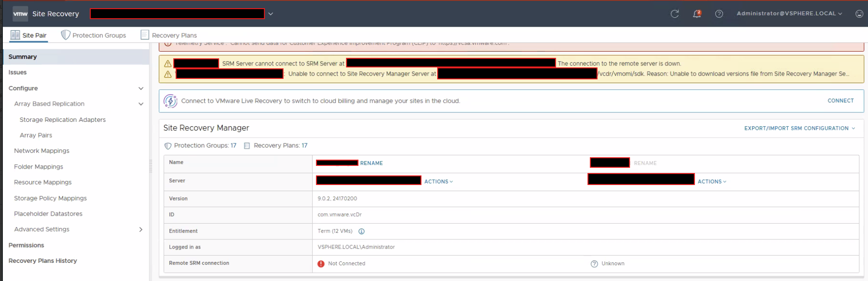The height and width of the screenshot is (281, 868).
Task: Open the help question mark icon
Action: (x=719, y=14)
